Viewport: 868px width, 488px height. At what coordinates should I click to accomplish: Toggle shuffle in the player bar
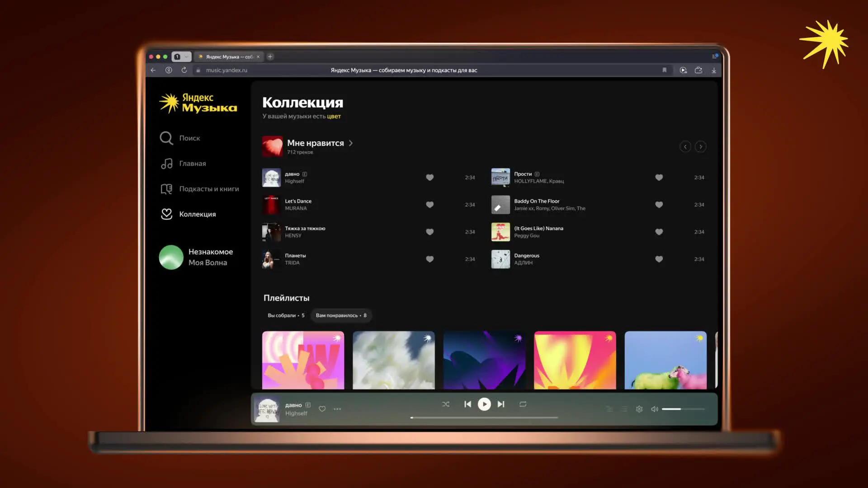(x=446, y=404)
